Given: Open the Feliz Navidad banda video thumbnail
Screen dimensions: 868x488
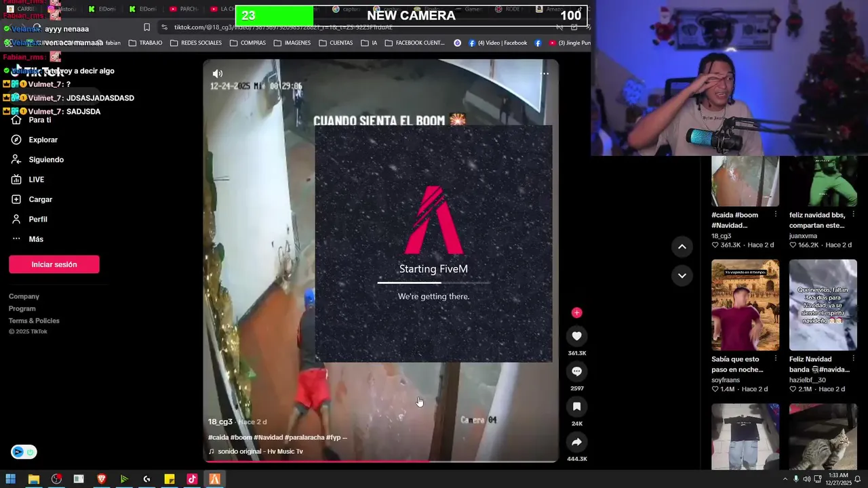Looking at the screenshot, I should pos(823,305).
